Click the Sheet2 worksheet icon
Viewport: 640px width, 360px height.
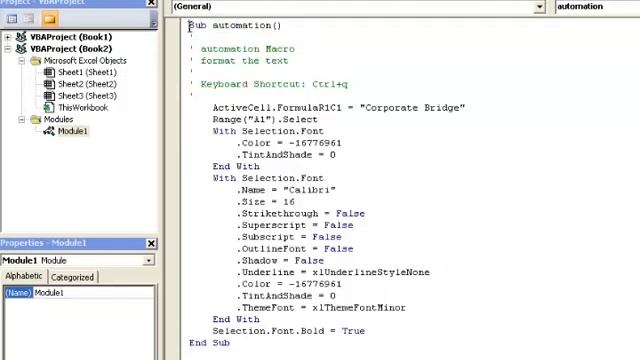(49, 84)
